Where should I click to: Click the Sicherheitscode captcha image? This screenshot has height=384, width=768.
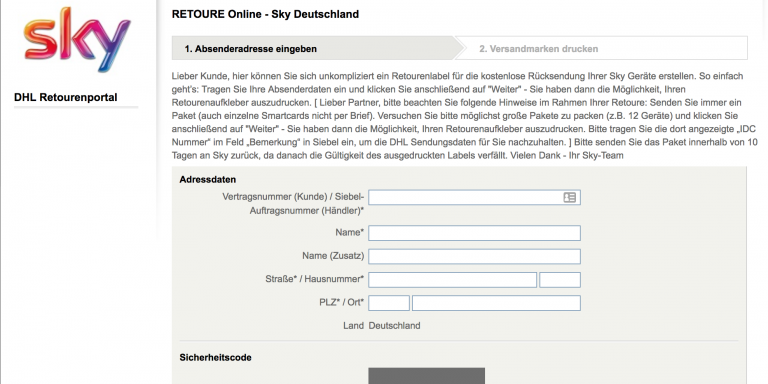coord(427,376)
